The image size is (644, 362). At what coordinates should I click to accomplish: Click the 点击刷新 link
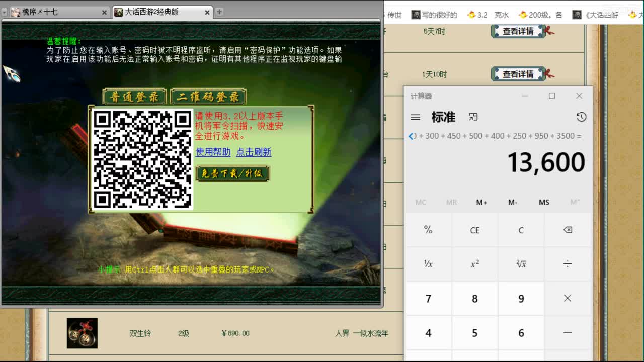point(254,152)
